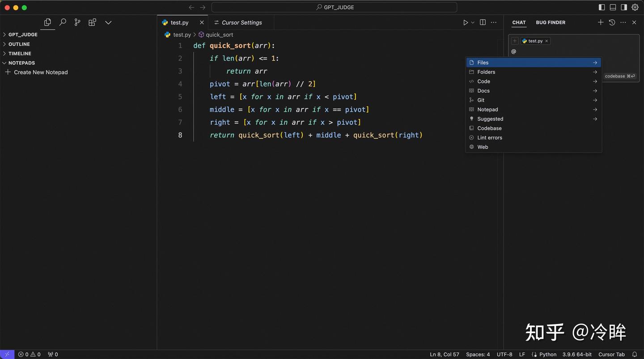644x359 pixels.
Task: Toggle the primary sidebar layout icon
Action: tap(602, 7)
